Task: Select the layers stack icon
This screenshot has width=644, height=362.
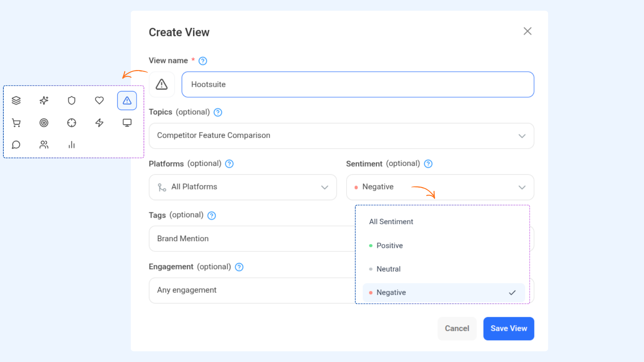Action: click(x=16, y=101)
